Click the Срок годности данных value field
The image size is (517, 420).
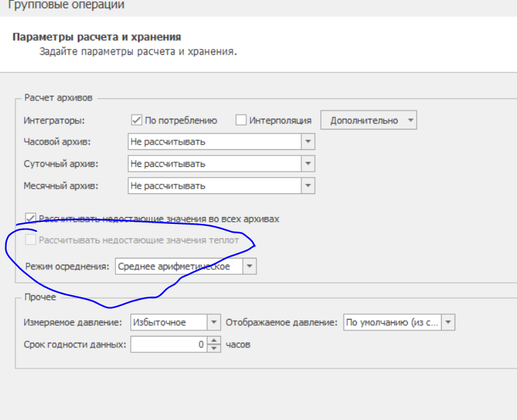(169, 344)
